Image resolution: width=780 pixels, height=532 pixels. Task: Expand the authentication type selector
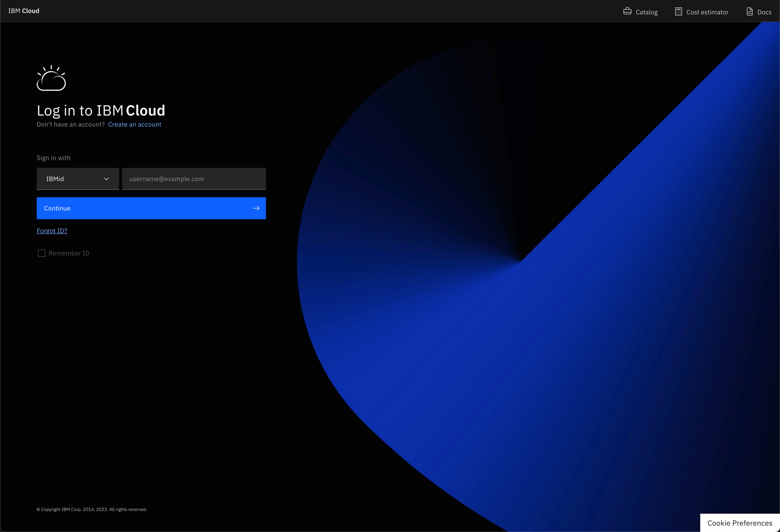point(78,179)
